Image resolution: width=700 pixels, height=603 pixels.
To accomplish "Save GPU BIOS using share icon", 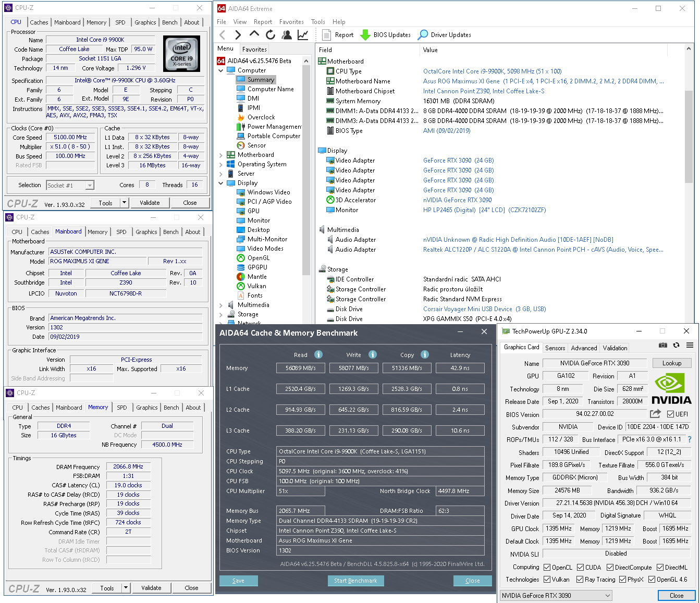I will click(x=655, y=414).
